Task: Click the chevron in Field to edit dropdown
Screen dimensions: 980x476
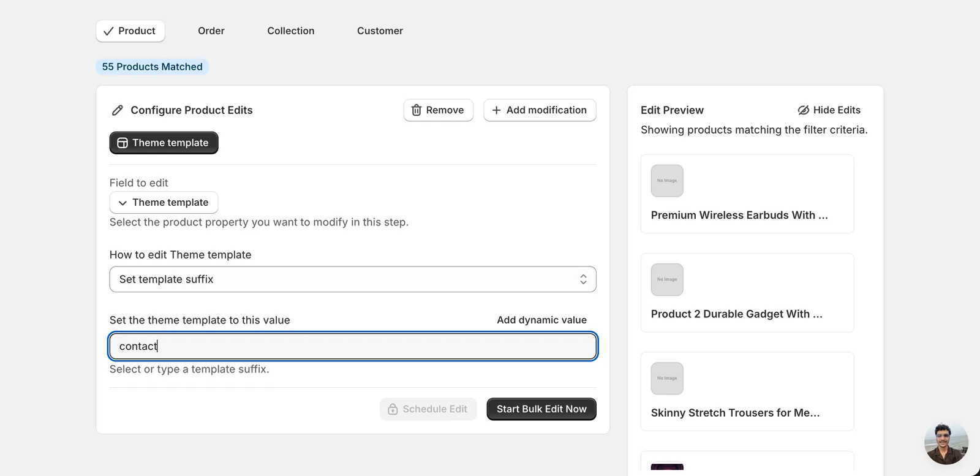Action: (123, 203)
